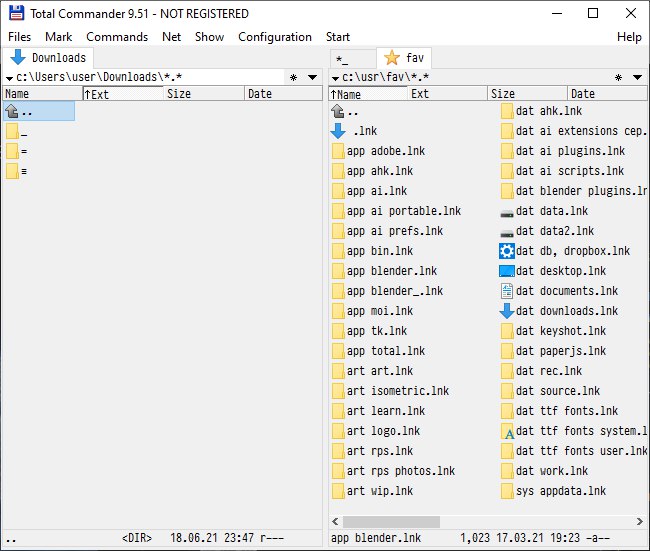The width and height of the screenshot is (650, 551).
Task: Select dat ai plugins.lnk file name
Action: tap(570, 151)
